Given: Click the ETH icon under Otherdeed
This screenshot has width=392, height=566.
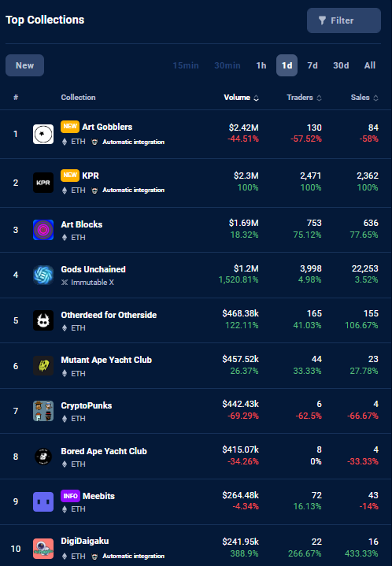Looking at the screenshot, I should pos(65,328).
